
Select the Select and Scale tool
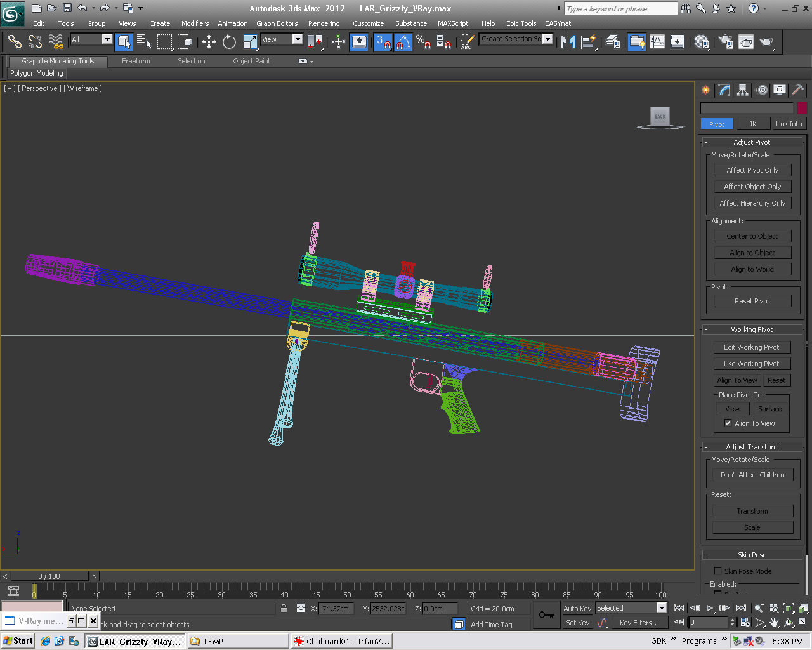(x=250, y=42)
